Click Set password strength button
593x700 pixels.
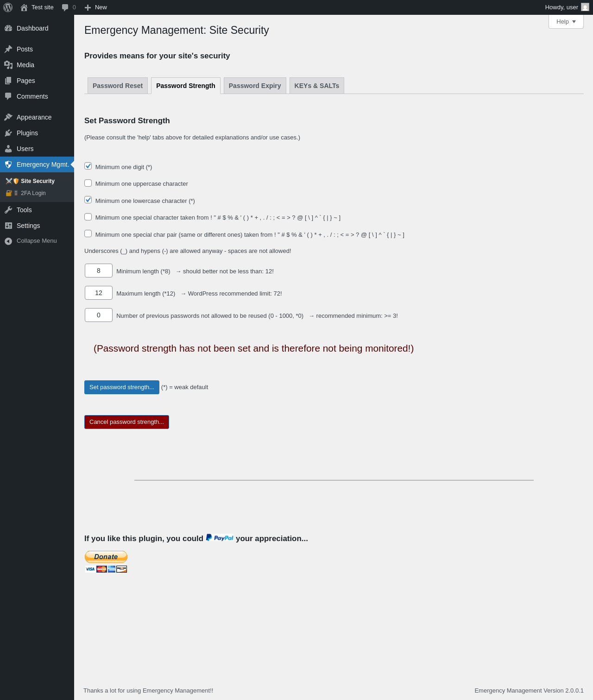[122, 387]
